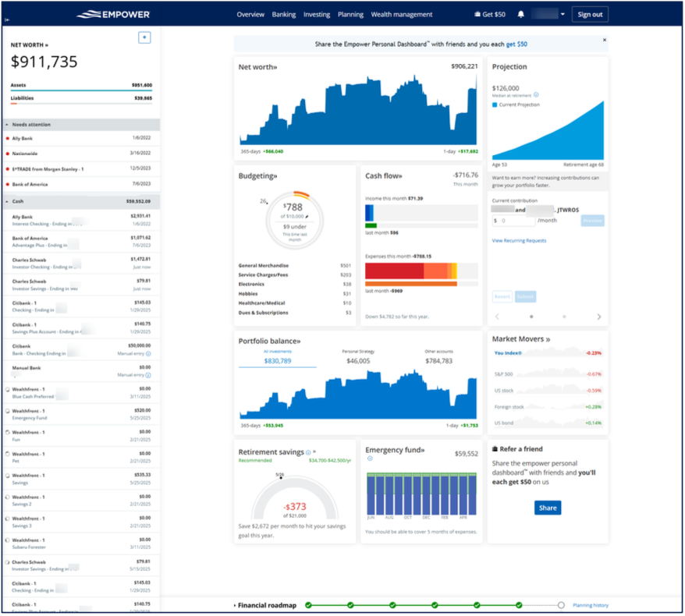
Task: Open Planning history link
Action: (x=590, y=606)
